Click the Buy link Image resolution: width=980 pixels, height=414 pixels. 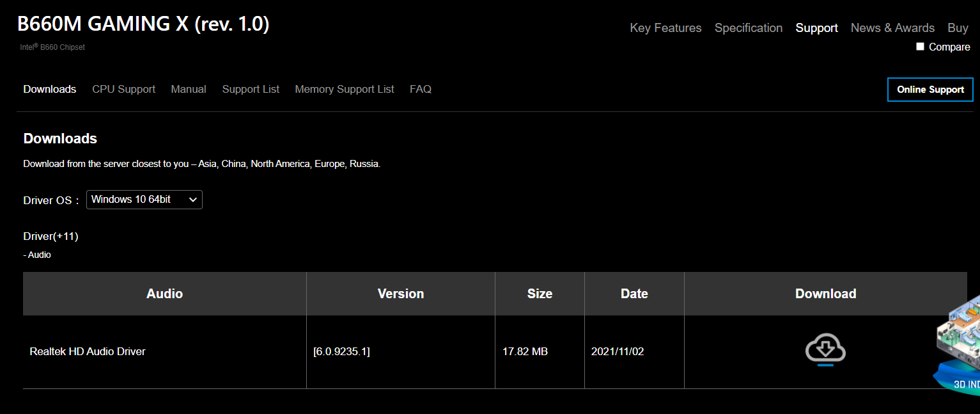coord(958,28)
